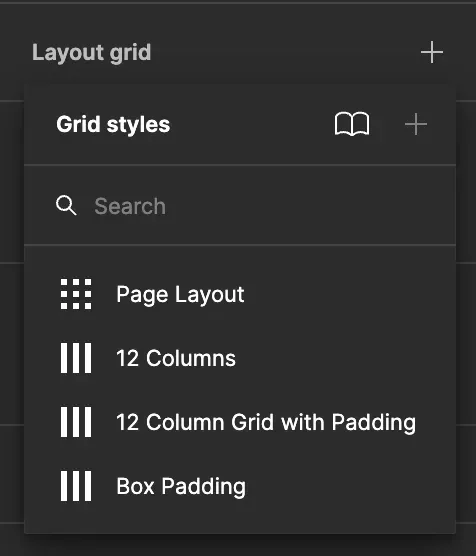Apply the Page Layout grid style
The width and height of the screenshot is (476, 556).
click(240, 294)
